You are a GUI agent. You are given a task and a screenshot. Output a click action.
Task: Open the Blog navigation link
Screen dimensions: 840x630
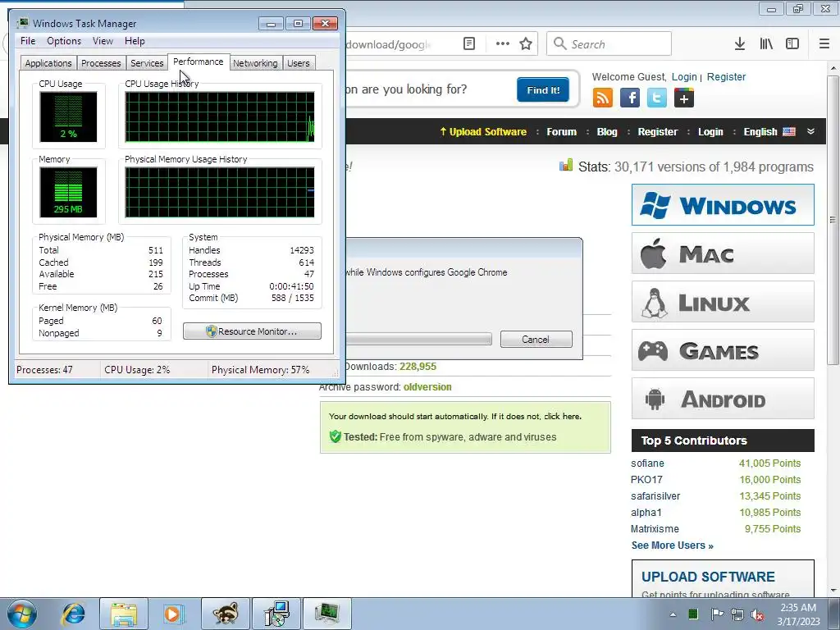click(x=607, y=132)
